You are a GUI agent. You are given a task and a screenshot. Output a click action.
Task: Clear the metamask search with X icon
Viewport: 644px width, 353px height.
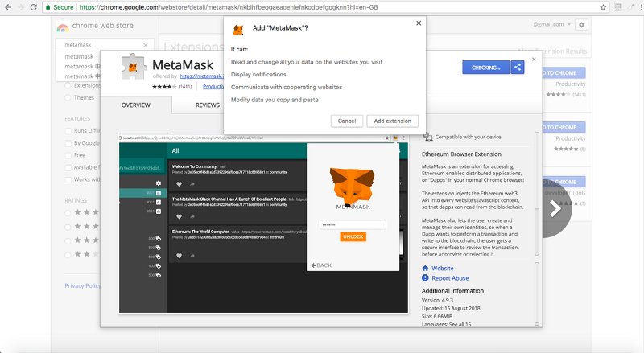click(146, 45)
